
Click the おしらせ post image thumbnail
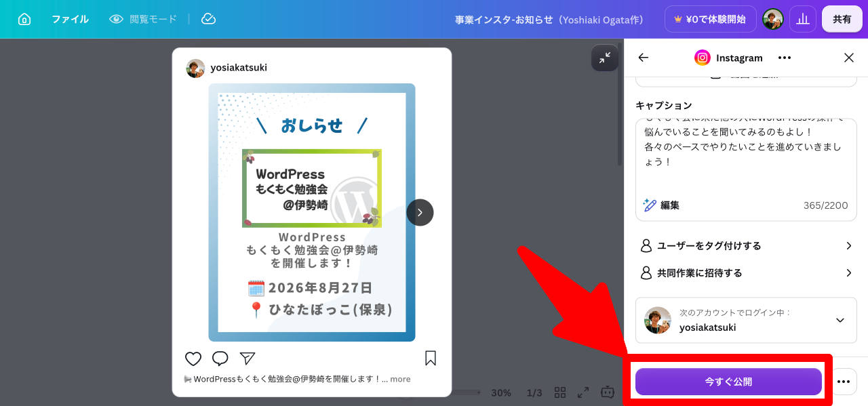[x=312, y=212]
